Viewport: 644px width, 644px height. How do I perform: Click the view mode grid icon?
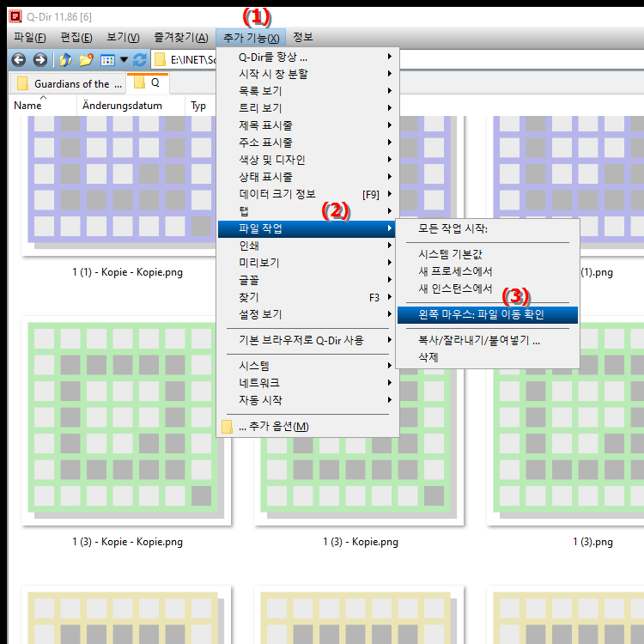[x=107, y=60]
